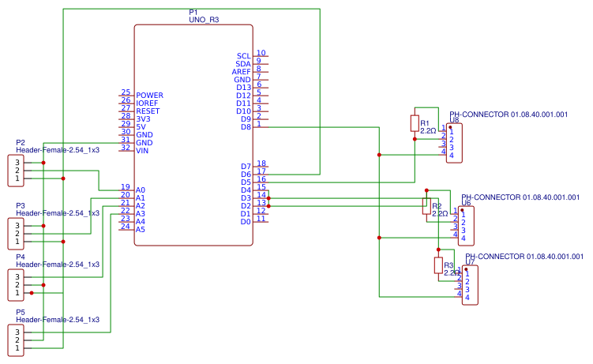Click the PH-CONNECTOR label above U7
This screenshot has height=364, width=593.
click(x=524, y=257)
